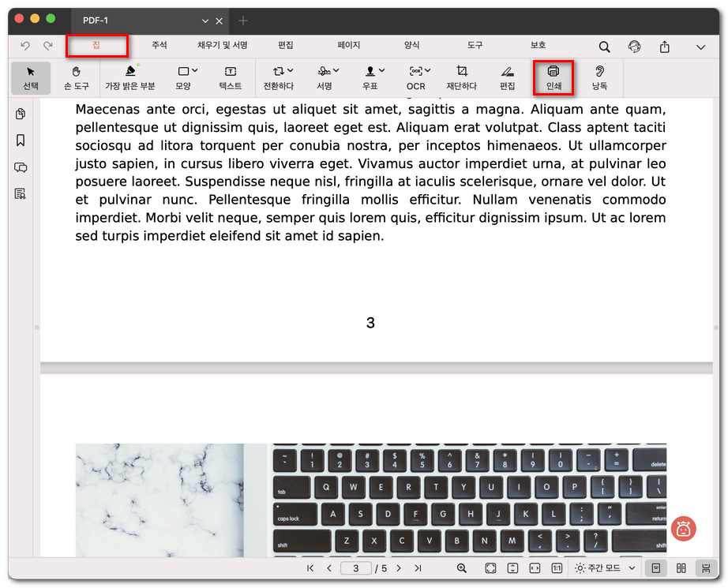Open the support headset icon
Image resolution: width=728 pixels, height=588 pixels.
634,47
